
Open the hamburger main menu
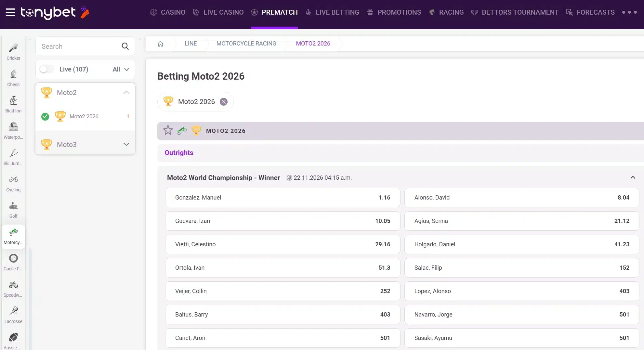[x=10, y=12]
